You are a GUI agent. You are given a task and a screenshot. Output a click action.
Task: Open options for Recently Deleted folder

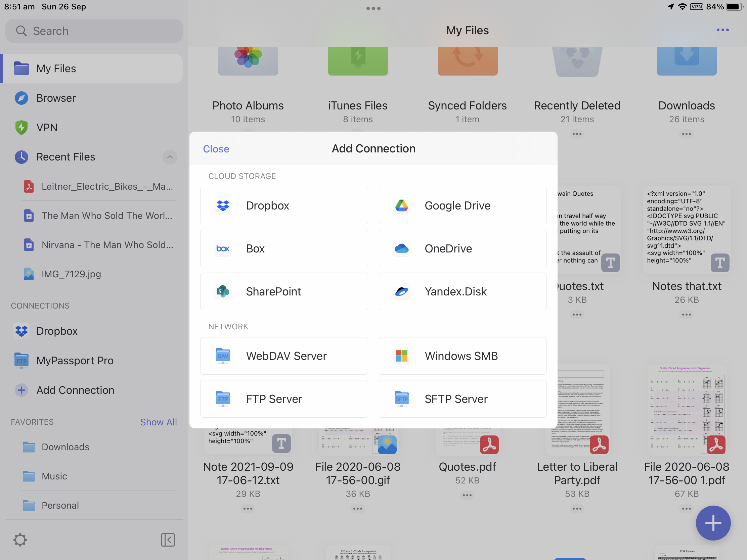click(x=577, y=134)
